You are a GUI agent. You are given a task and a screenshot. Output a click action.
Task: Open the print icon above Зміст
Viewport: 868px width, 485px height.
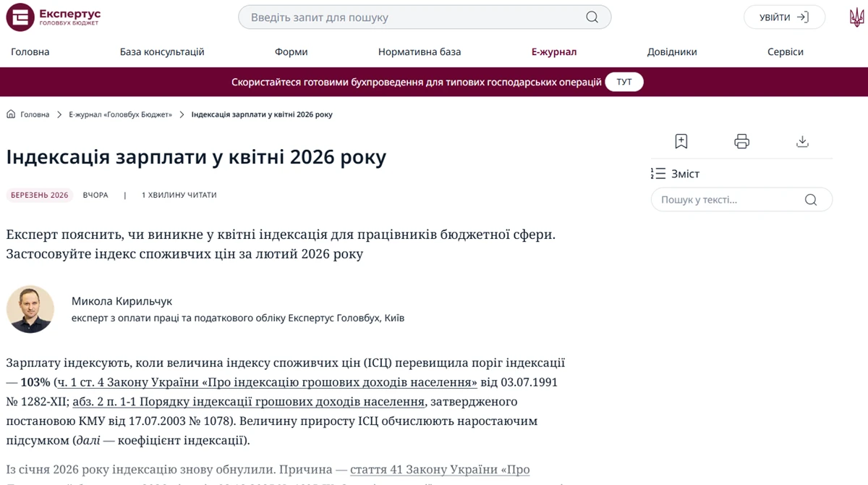[741, 141]
